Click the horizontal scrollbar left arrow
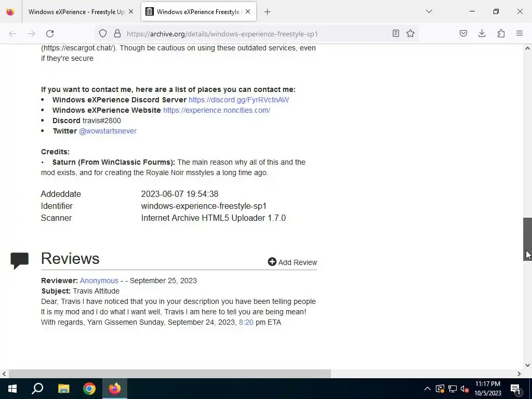Screen dimensions: 532x399 [x=4, y=374]
